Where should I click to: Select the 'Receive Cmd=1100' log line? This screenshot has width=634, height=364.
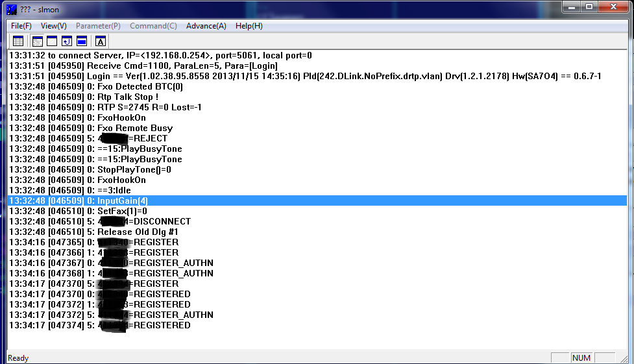point(317,66)
